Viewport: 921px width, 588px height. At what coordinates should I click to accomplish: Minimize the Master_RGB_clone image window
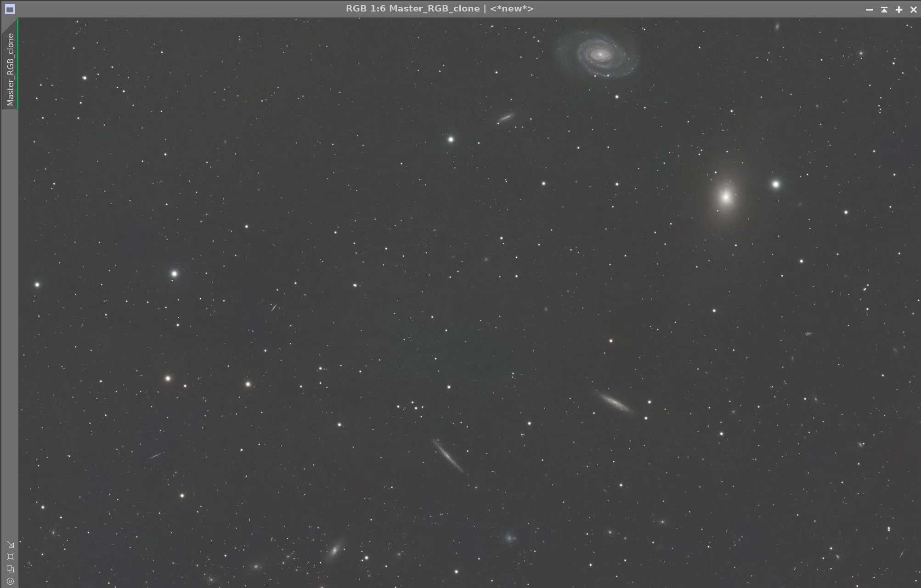click(869, 9)
